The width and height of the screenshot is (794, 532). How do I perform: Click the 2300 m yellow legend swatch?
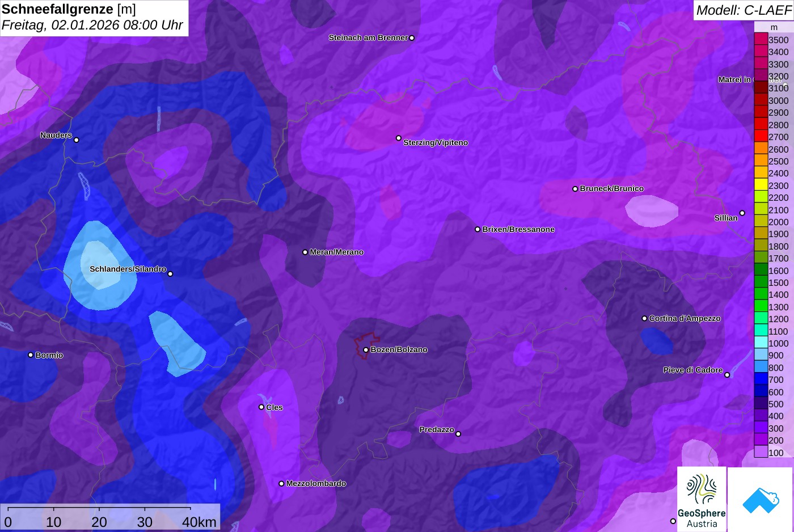pyautogui.click(x=761, y=185)
